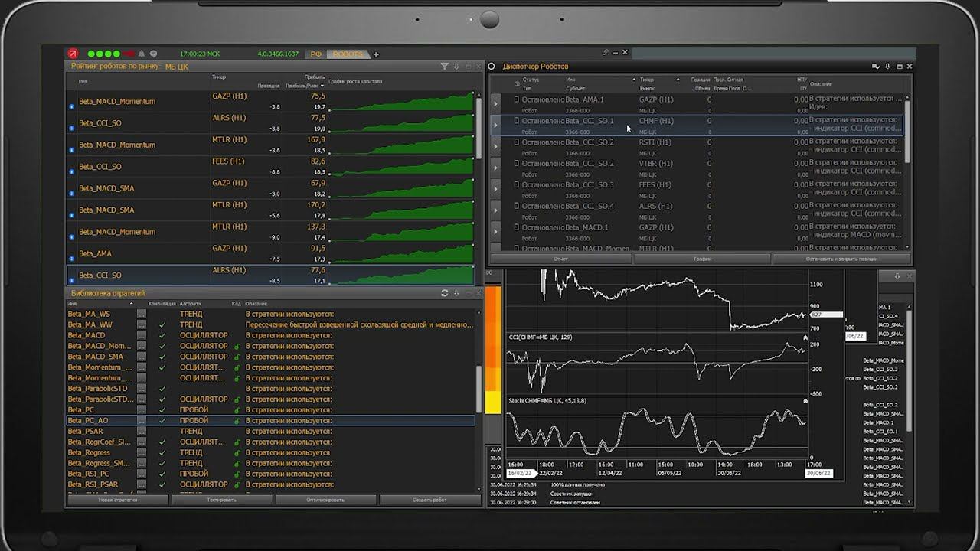Switch to the ROBOTS workspace tab
980x551 pixels.
tap(347, 54)
